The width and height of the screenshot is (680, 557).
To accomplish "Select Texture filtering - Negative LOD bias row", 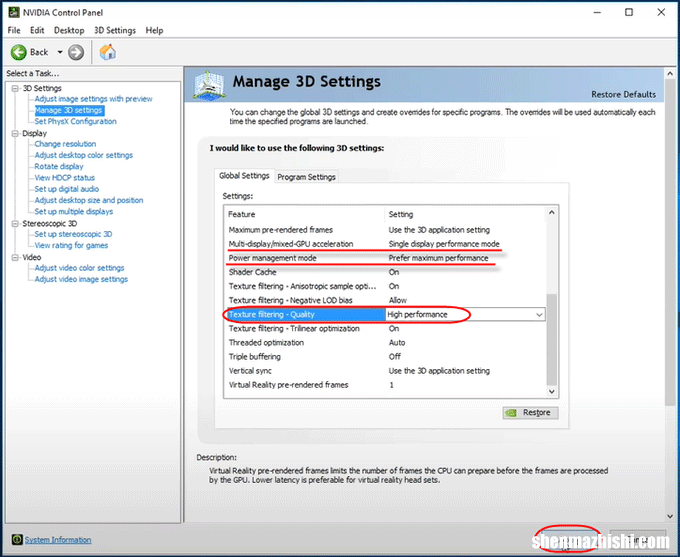I will click(385, 300).
